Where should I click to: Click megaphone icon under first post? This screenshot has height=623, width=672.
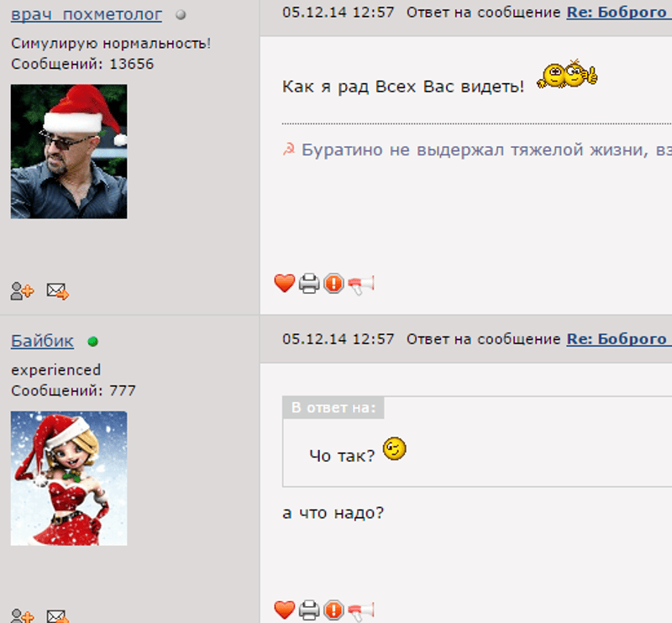point(361,285)
